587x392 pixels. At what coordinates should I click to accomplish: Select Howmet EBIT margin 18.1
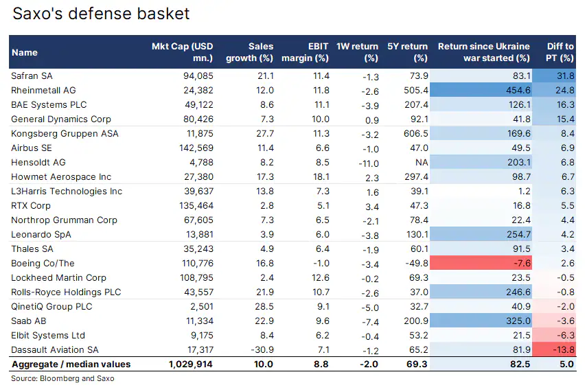tap(321, 176)
